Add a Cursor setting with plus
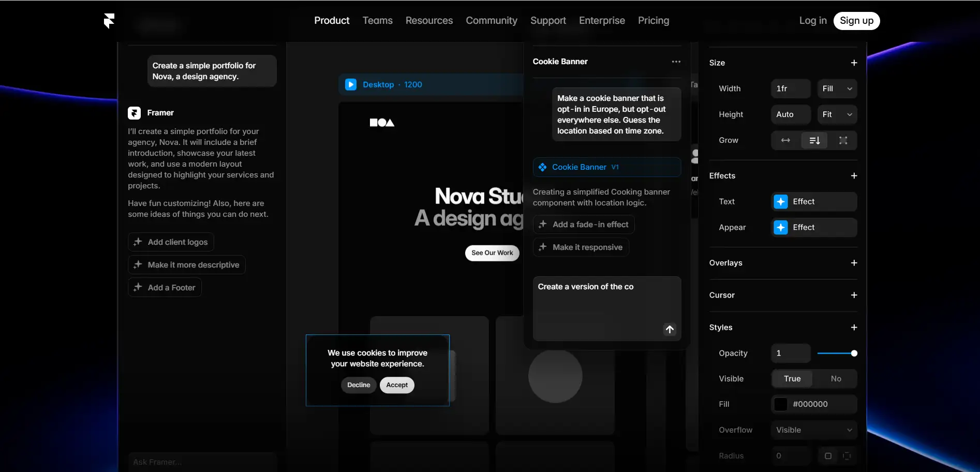 [x=854, y=295]
